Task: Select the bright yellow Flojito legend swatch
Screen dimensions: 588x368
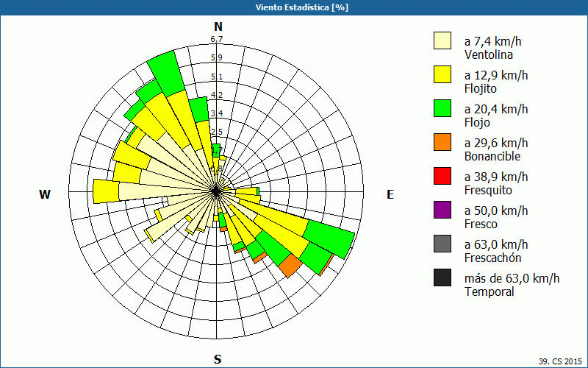Action: [442, 74]
